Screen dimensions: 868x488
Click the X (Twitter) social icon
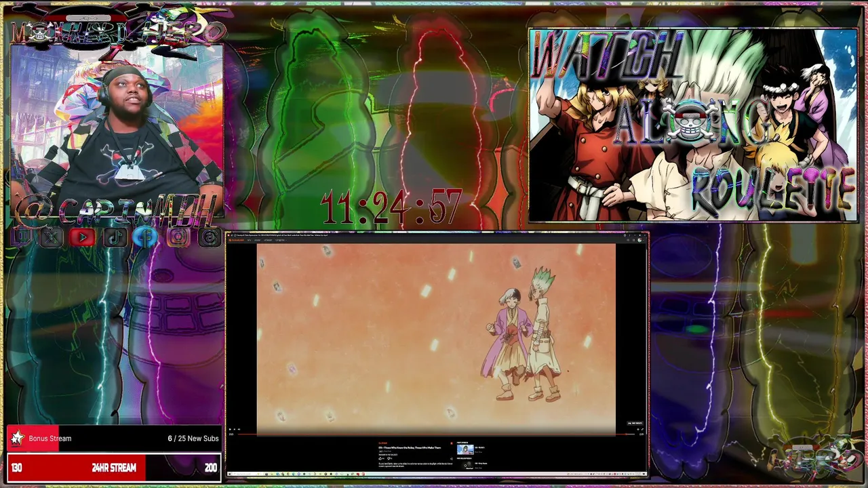(52, 237)
